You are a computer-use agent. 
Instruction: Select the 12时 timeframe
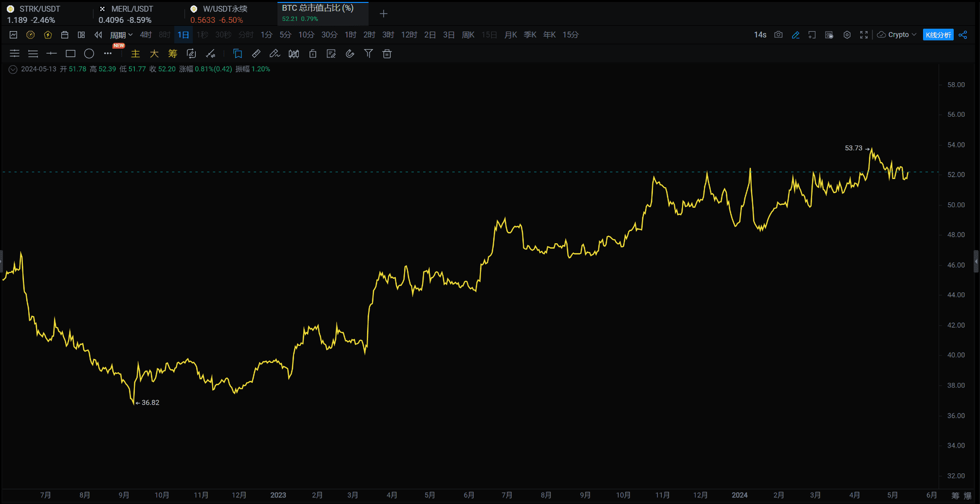tap(409, 35)
